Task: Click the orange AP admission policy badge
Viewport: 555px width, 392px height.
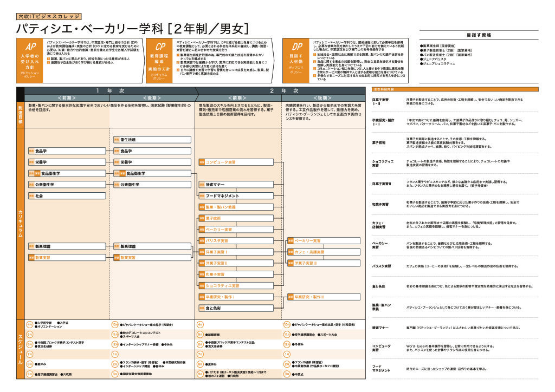Action: [x=30, y=61]
